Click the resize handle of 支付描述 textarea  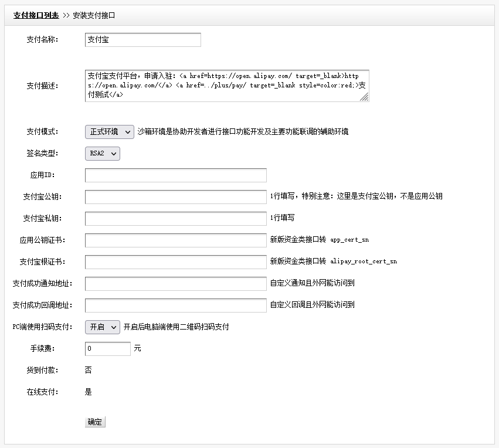[x=365, y=98]
